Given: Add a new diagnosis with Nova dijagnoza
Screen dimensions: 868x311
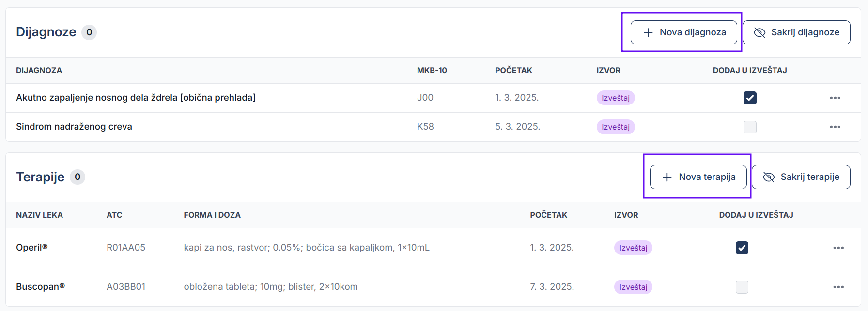Looking at the screenshot, I should 683,32.
